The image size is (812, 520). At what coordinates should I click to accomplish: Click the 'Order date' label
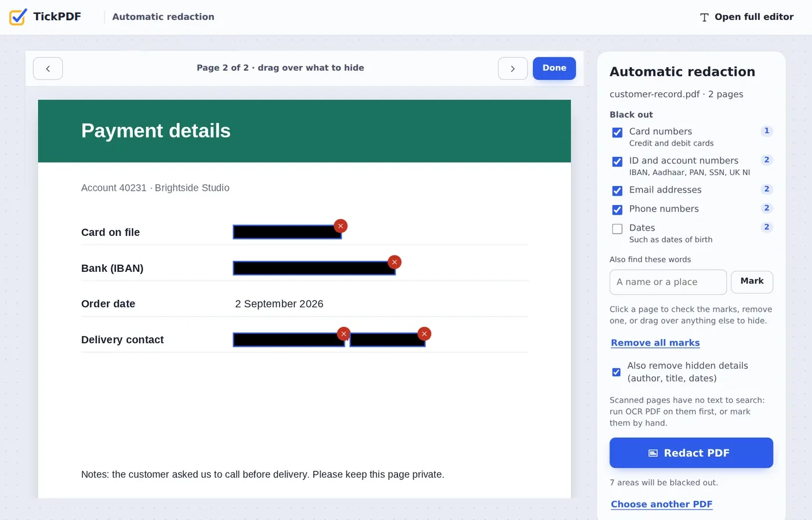coord(108,304)
